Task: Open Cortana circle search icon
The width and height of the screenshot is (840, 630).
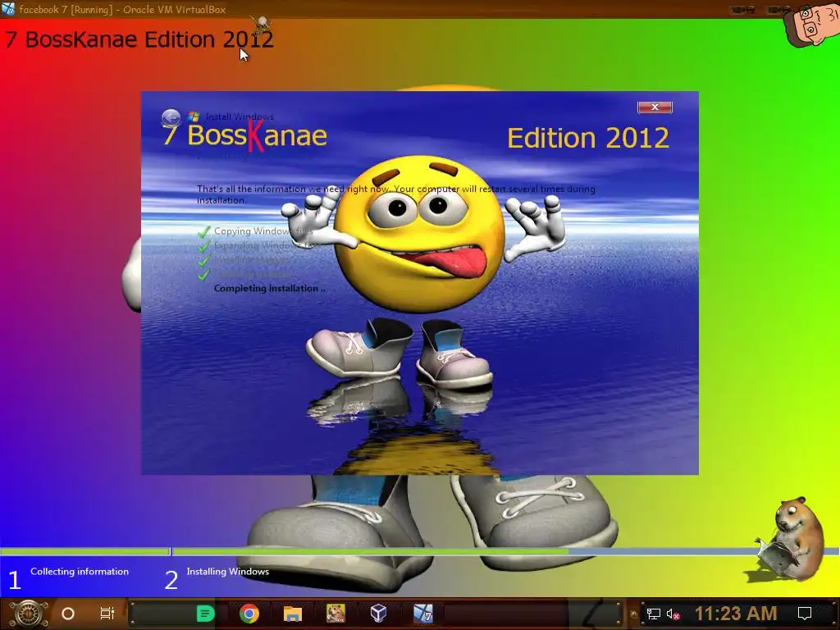Action: click(68, 614)
